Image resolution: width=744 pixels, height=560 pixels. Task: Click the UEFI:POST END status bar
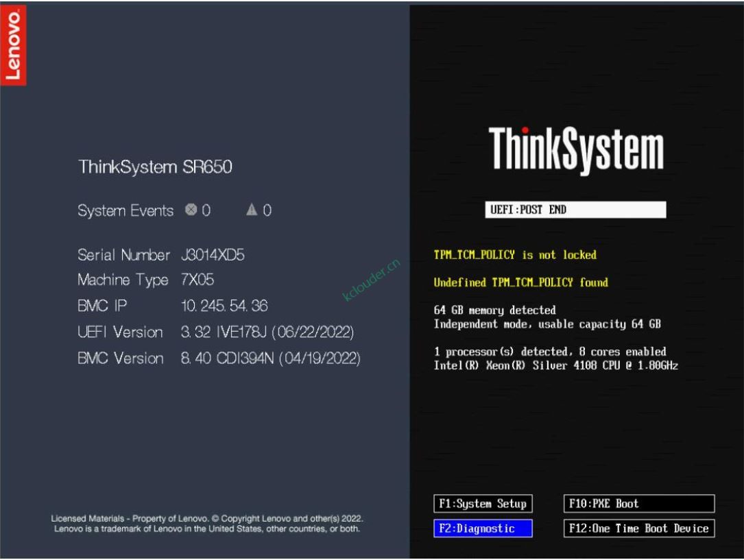575,210
